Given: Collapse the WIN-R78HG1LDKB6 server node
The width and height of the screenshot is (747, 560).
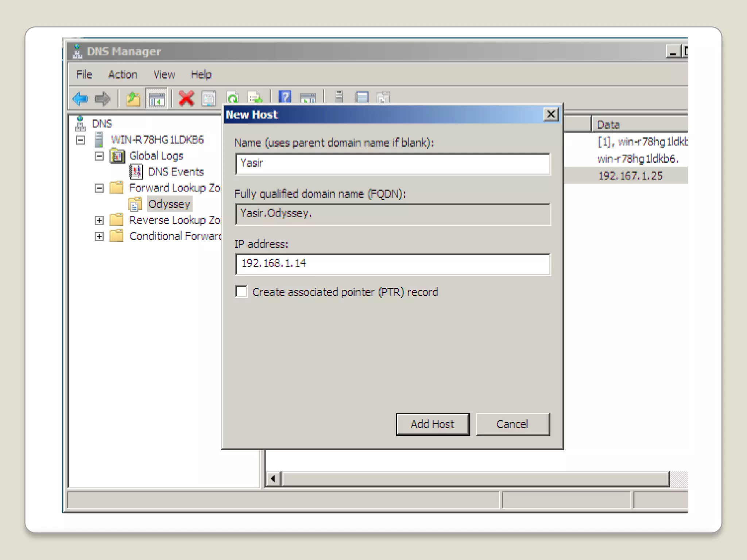Looking at the screenshot, I should click(80, 140).
